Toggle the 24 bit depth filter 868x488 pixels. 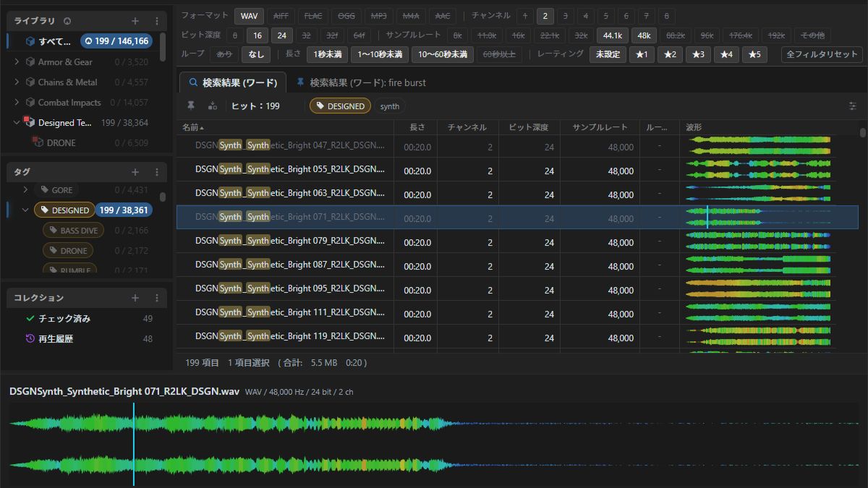(x=281, y=35)
